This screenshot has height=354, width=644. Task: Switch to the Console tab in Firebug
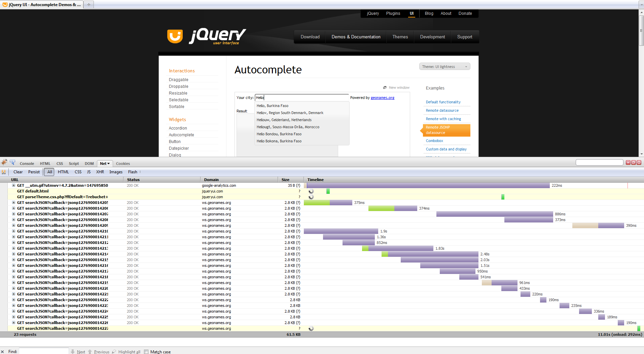pos(27,164)
